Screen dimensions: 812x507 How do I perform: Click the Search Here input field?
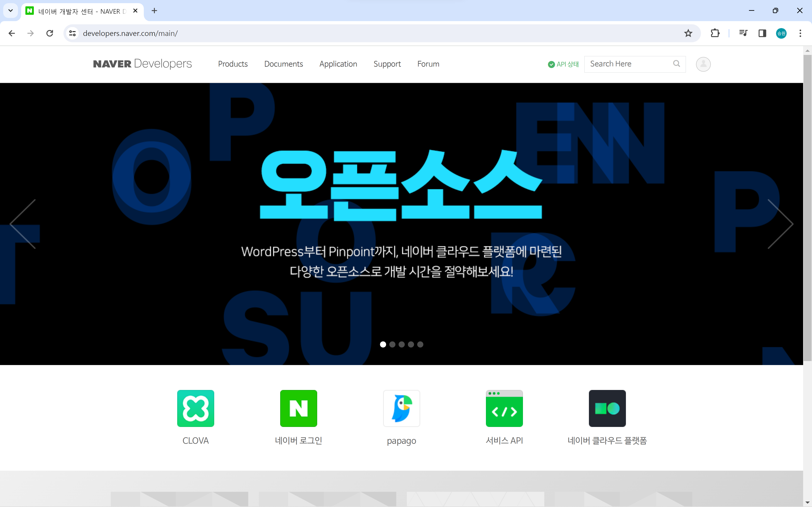(627, 64)
